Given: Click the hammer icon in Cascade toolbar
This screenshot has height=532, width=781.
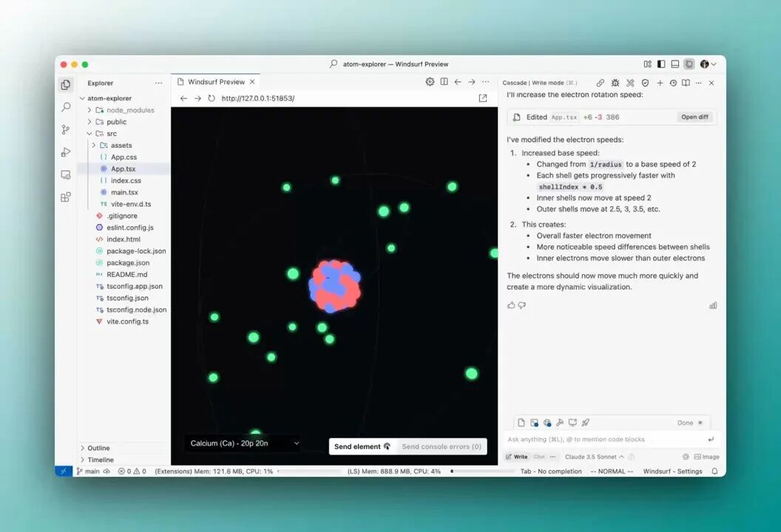Looking at the screenshot, I should pos(560,423).
